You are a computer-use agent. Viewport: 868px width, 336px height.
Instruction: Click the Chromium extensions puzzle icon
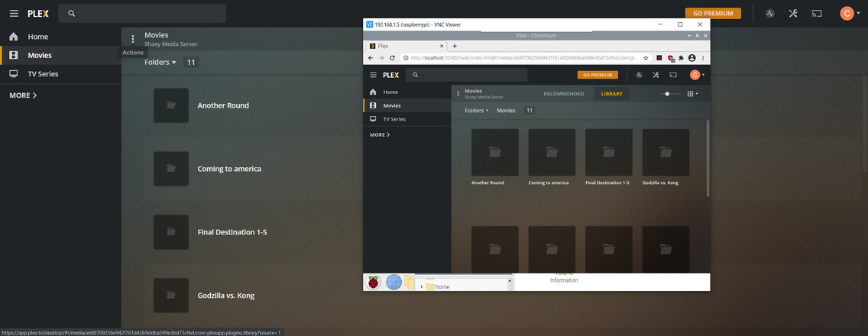681,57
